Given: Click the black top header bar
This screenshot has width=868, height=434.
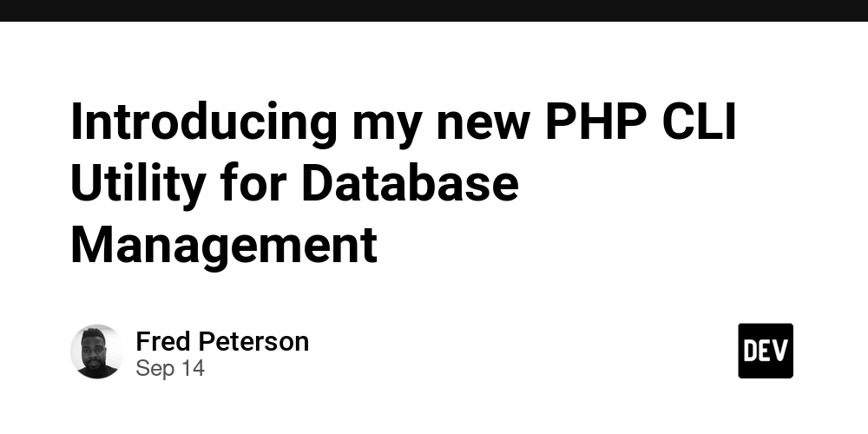Looking at the screenshot, I should click(x=434, y=10).
